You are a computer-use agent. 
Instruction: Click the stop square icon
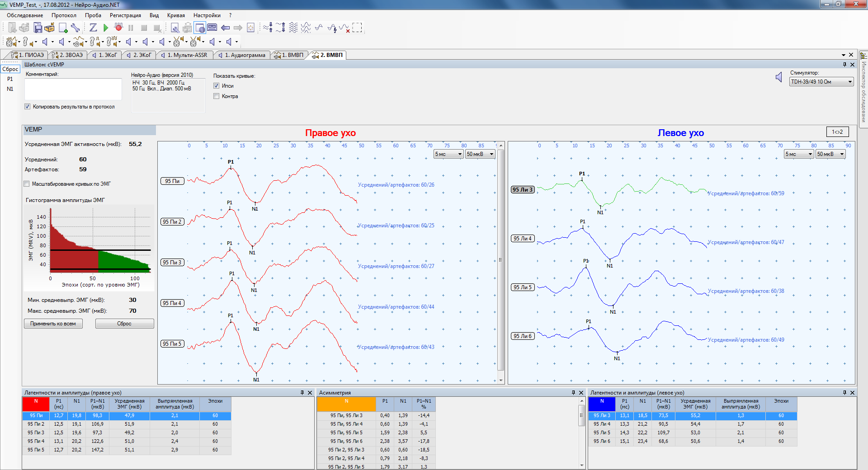(x=144, y=28)
